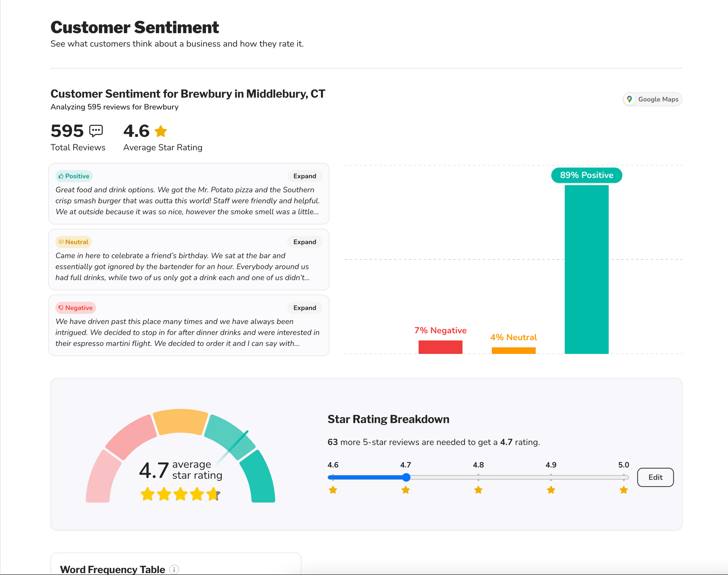Click the thumbs-up icon in Positive tag

coord(61,176)
